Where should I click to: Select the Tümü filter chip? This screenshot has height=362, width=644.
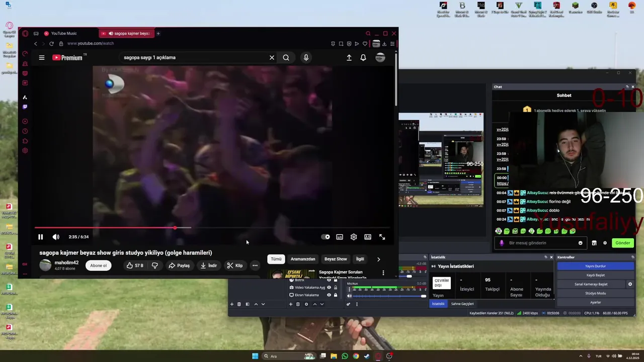tap(276, 259)
